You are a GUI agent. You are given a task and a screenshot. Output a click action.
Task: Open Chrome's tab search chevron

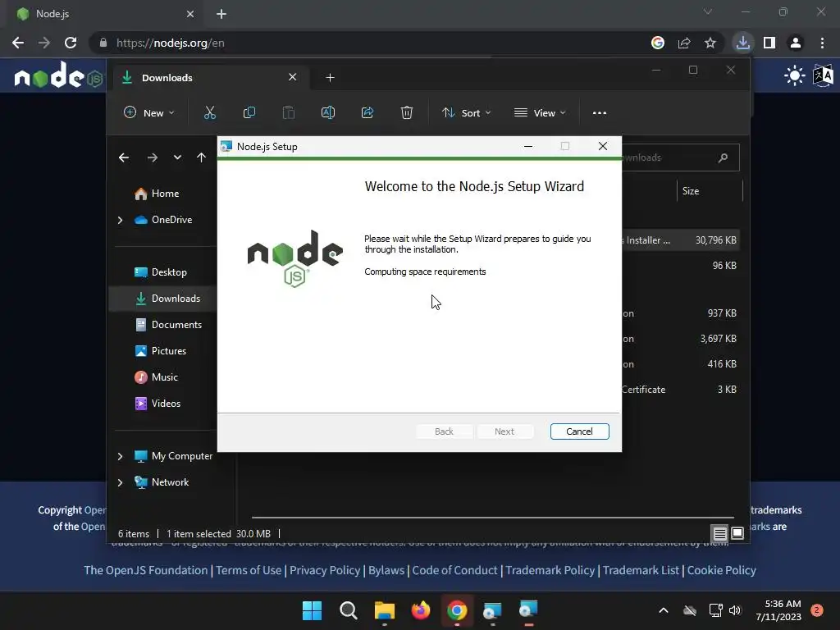point(708,11)
